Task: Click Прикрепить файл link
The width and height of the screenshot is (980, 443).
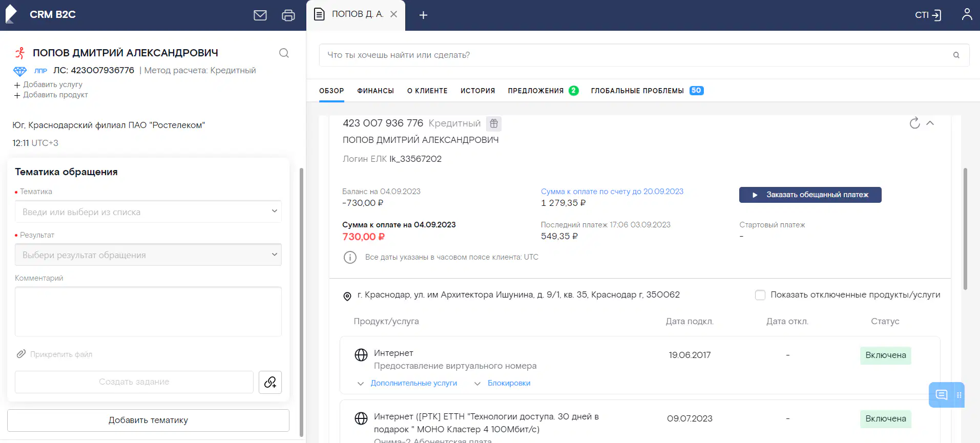Action: pos(61,354)
